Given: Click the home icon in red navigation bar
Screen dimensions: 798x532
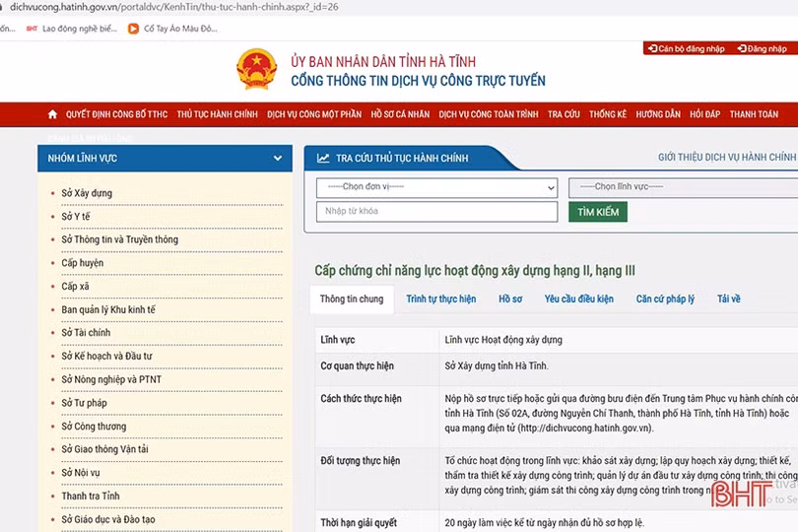Looking at the screenshot, I should click(x=52, y=114).
